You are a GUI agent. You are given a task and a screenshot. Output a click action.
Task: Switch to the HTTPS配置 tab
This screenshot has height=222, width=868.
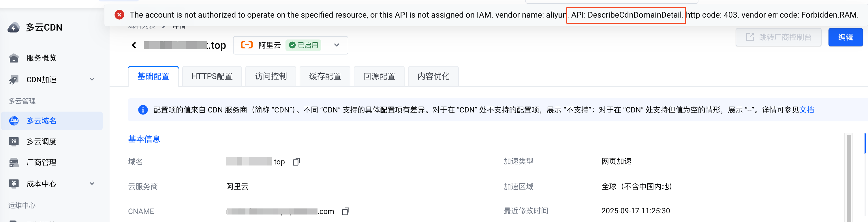212,76
